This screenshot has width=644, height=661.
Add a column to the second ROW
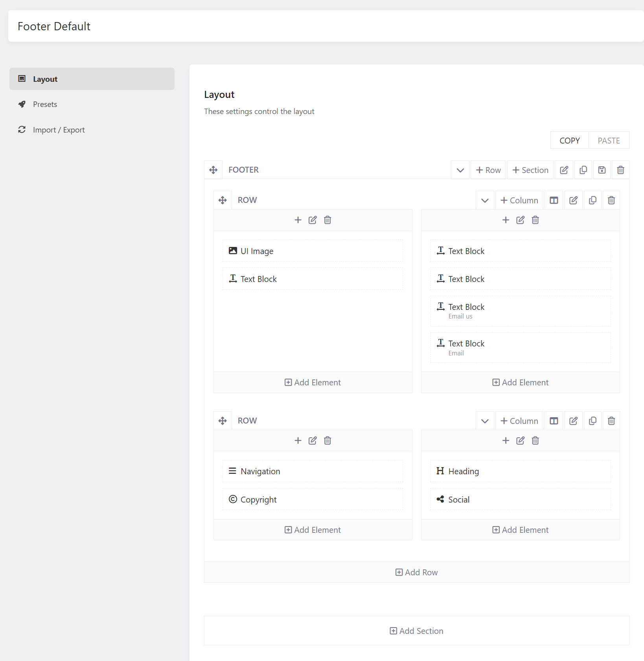(x=519, y=421)
